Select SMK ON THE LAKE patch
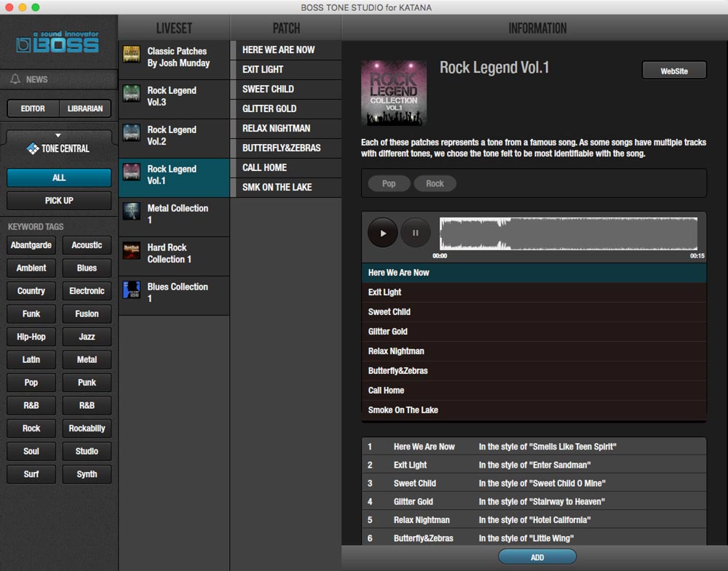Viewport: 728px width, 571px height. pos(286,188)
